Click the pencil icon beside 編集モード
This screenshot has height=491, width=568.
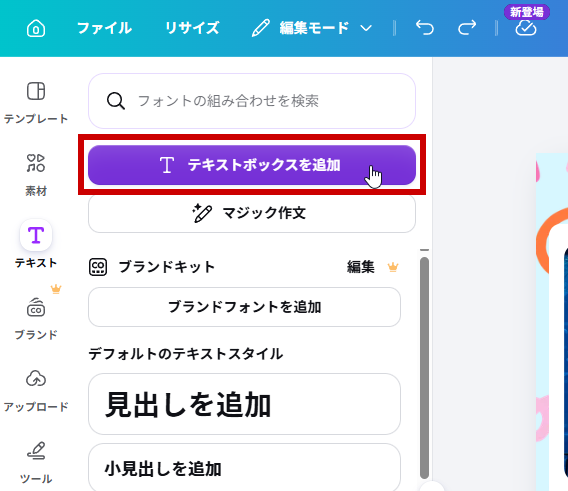pos(260,28)
